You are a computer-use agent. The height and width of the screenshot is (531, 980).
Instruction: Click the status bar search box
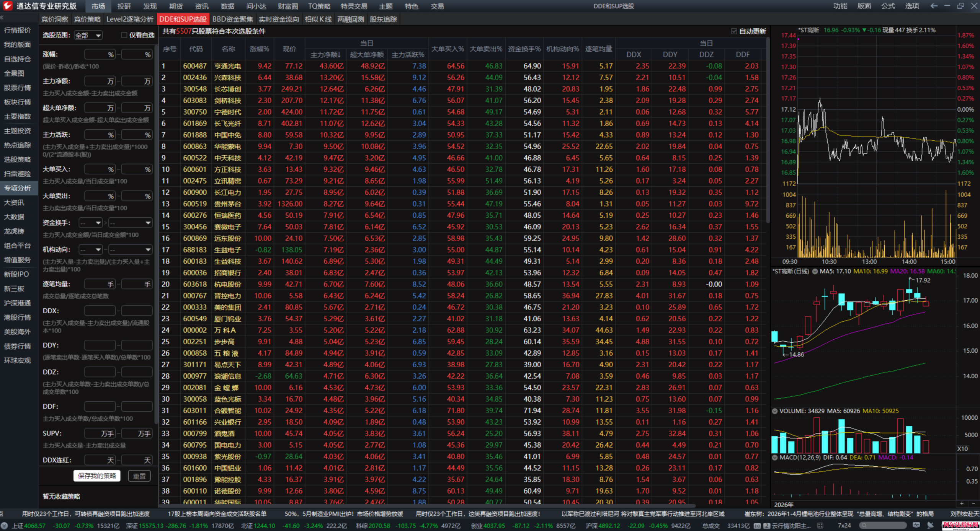click(883, 526)
